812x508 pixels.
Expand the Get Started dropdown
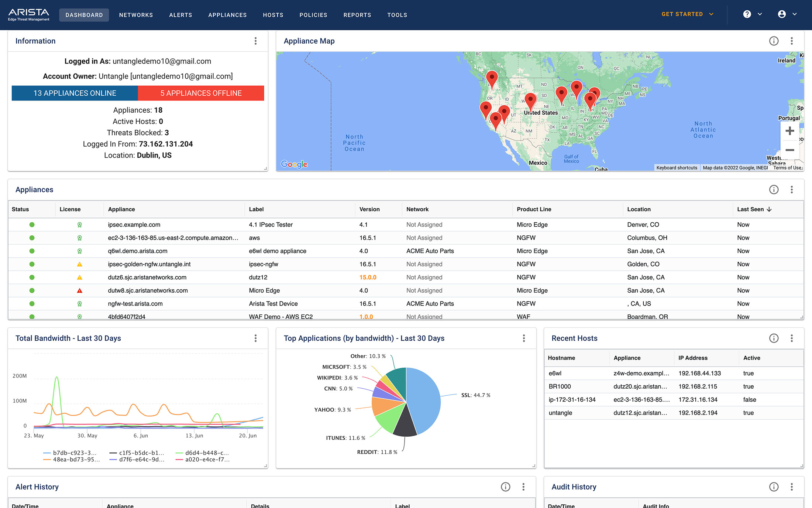[687, 14]
